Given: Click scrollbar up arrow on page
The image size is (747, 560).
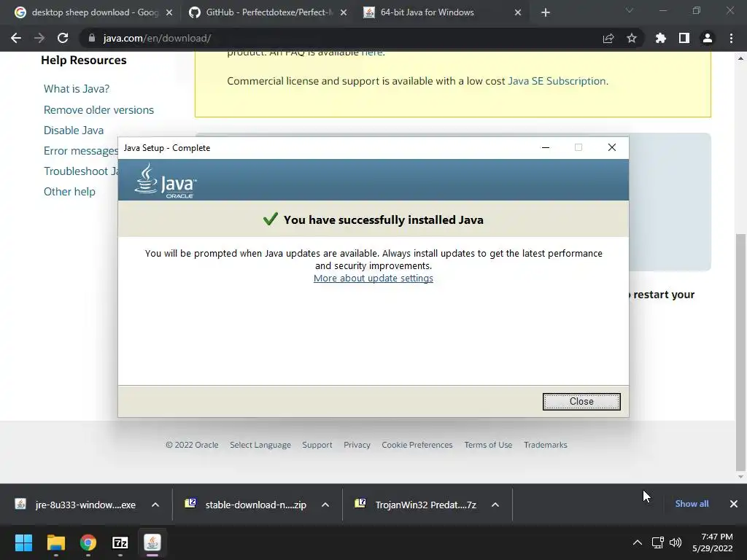Looking at the screenshot, I should click(x=740, y=58).
